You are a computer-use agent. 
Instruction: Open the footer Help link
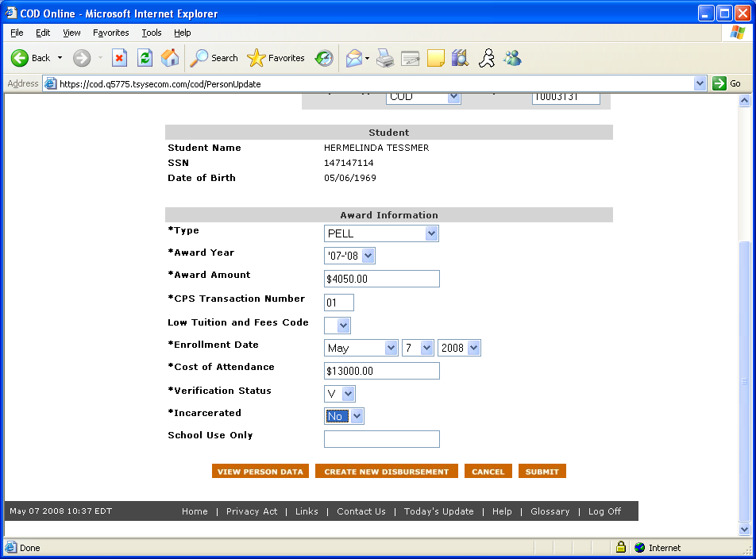pos(502,511)
